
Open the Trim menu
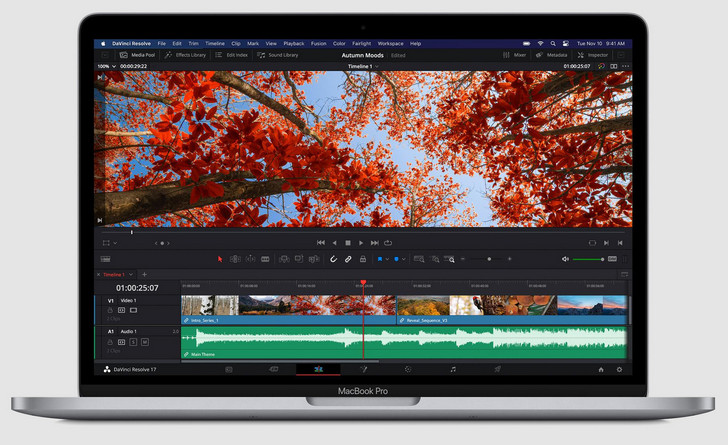pyautogui.click(x=194, y=44)
